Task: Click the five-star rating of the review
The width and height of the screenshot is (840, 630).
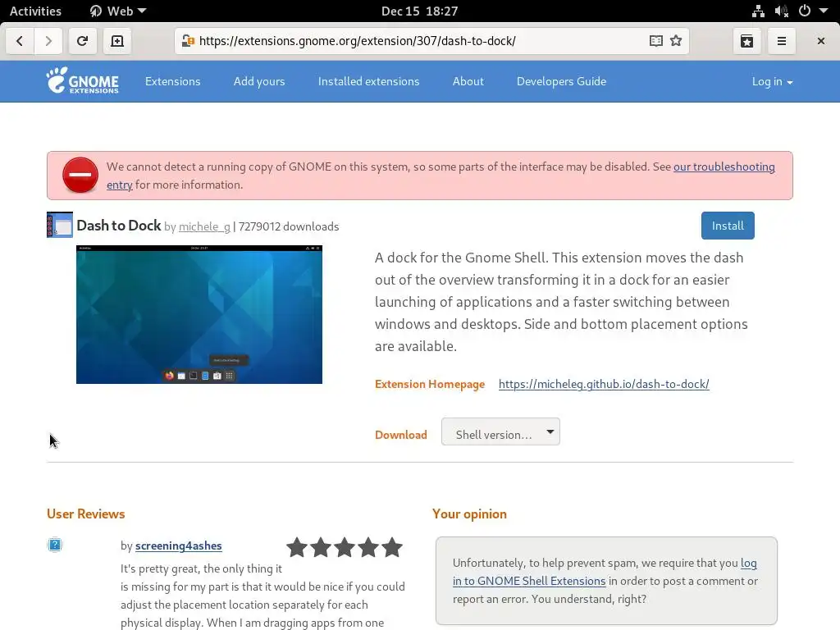Action: point(345,547)
